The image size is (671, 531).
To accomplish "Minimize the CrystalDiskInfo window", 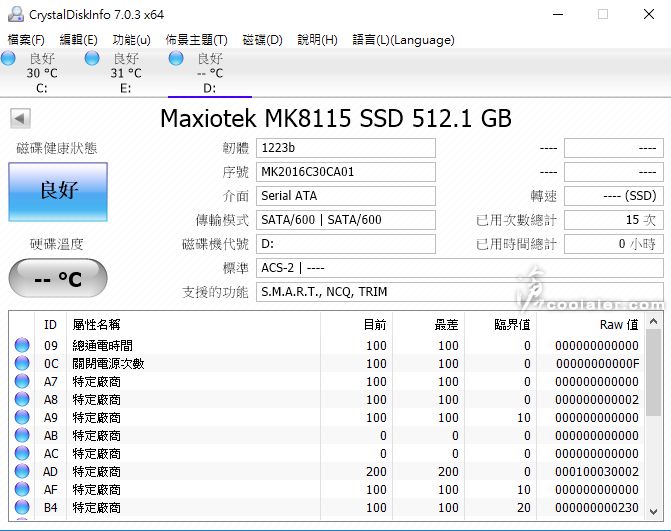I will point(558,15).
